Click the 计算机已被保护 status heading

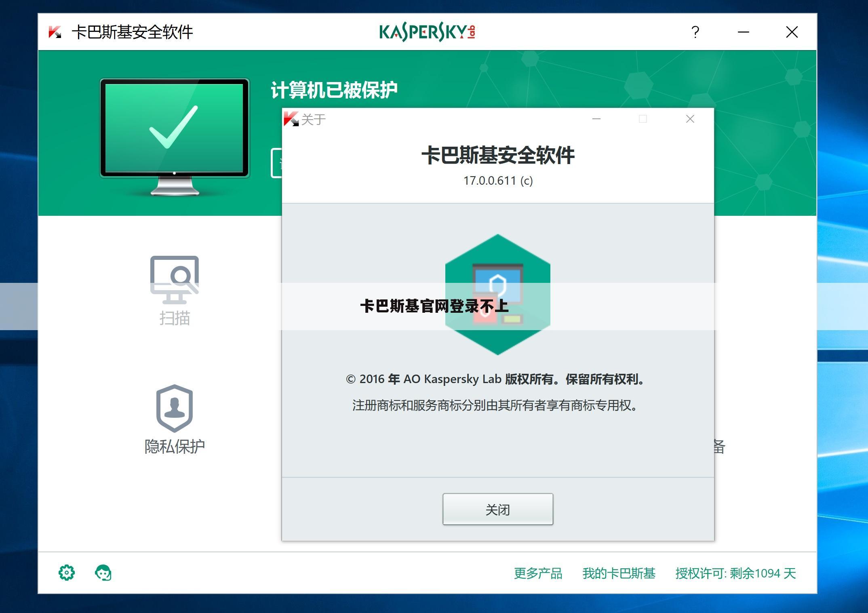[x=334, y=90]
